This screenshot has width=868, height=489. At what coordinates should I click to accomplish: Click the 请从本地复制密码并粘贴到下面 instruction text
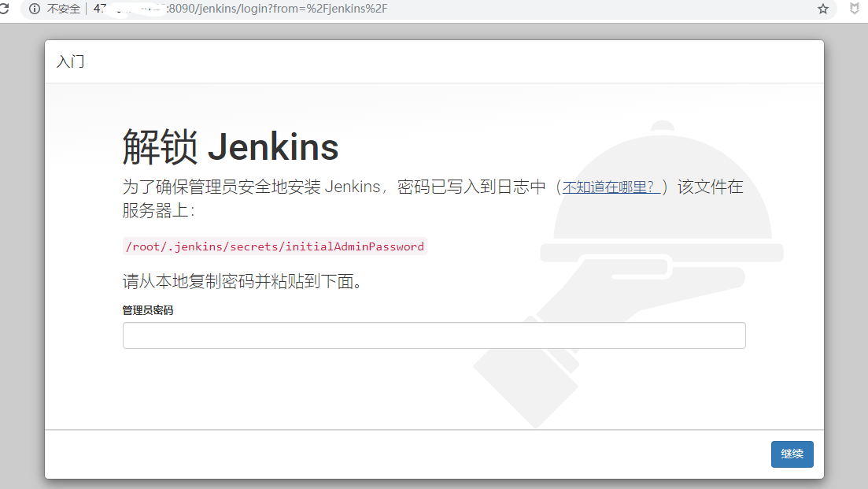(242, 281)
